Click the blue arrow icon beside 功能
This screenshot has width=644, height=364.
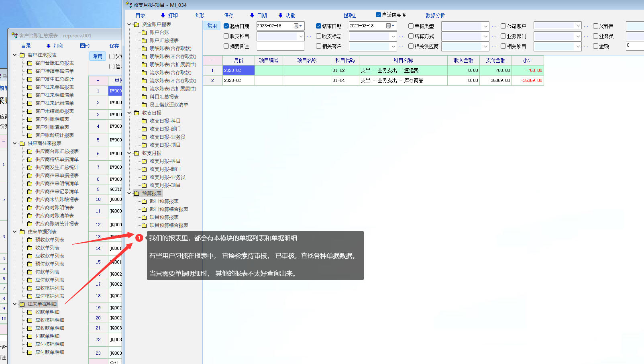tap(280, 16)
